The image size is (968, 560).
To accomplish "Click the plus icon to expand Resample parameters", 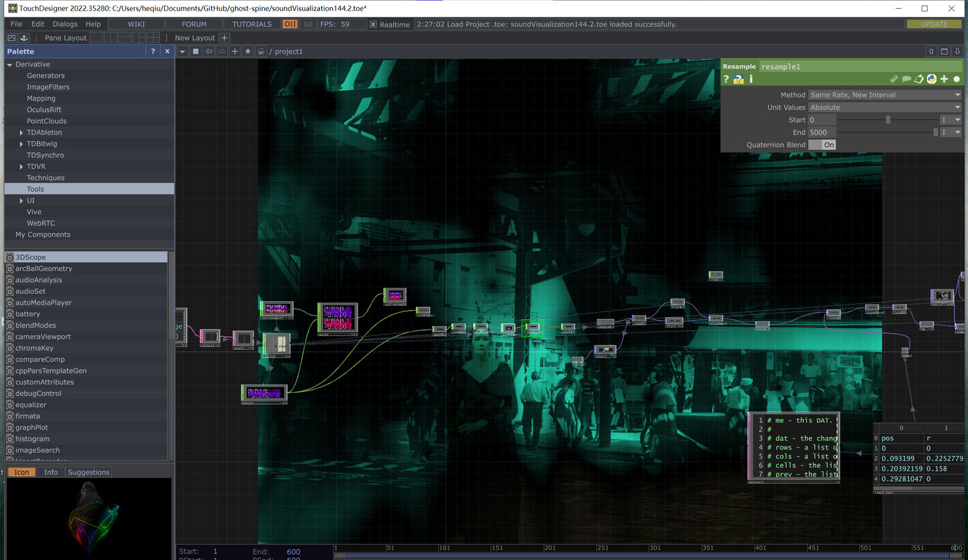I will [944, 79].
